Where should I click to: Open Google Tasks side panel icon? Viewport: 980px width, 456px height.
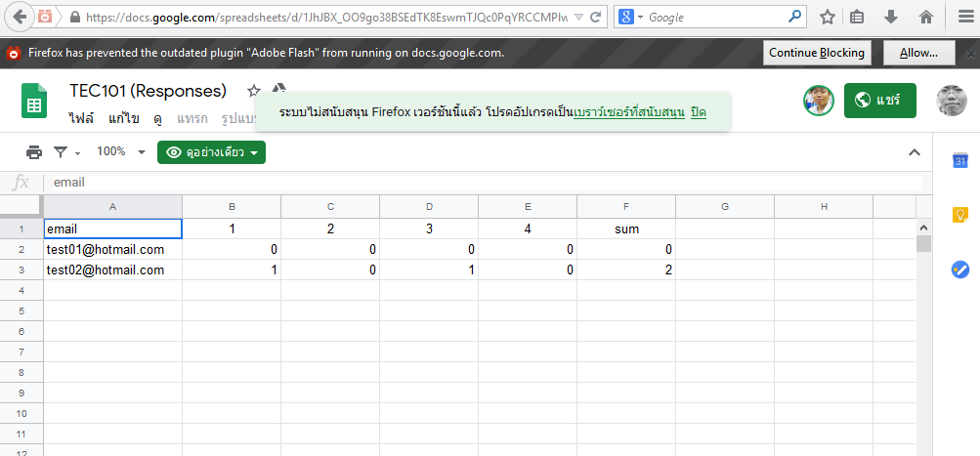pos(959,269)
